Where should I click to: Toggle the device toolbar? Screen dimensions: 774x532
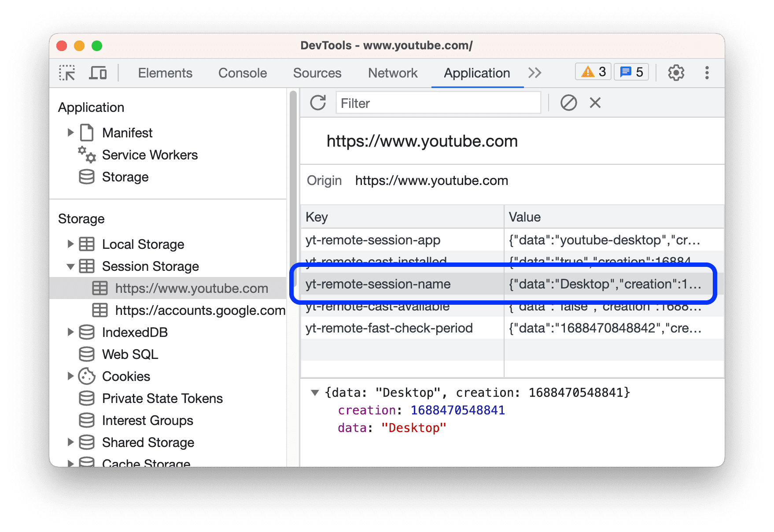pos(98,73)
